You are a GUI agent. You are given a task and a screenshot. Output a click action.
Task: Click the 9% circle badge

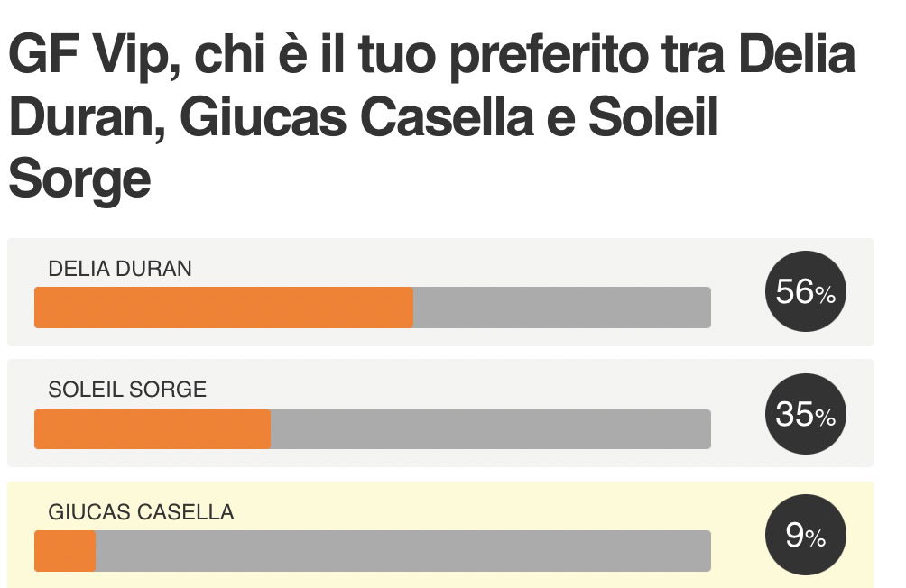[x=806, y=535]
